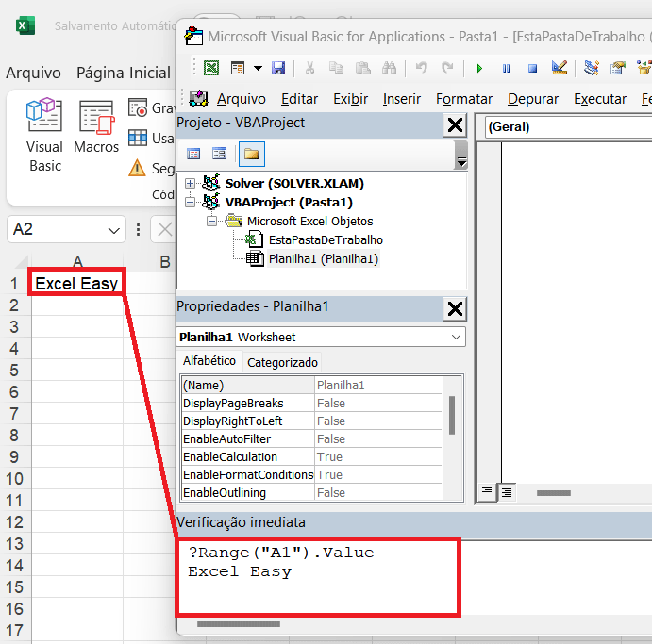
Task: Click the Save icon in VBA toolbar
Action: pyautogui.click(x=278, y=68)
